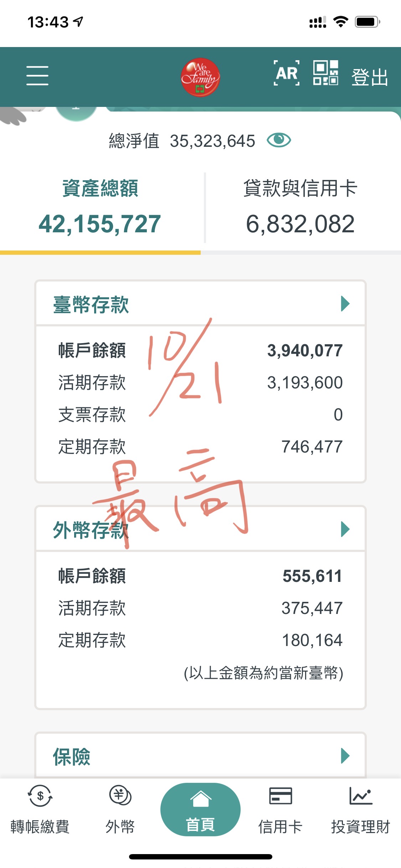Tap the 臺幣存款 header title

pyautogui.click(x=91, y=305)
